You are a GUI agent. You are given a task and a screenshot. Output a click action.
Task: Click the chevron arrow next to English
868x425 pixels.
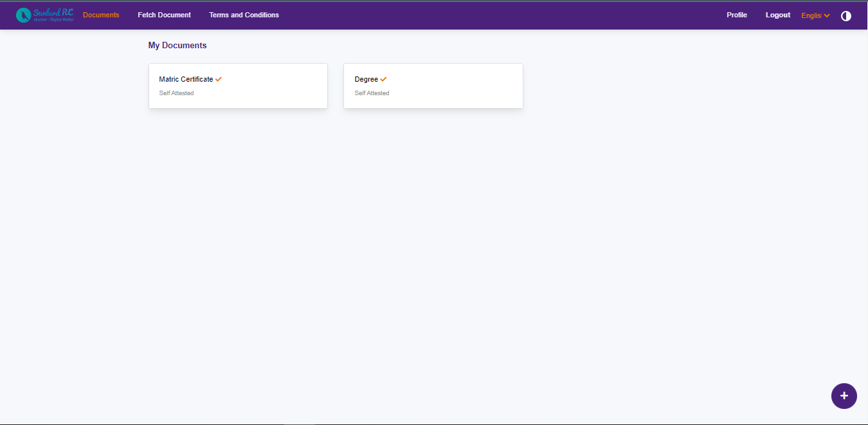pos(827,15)
